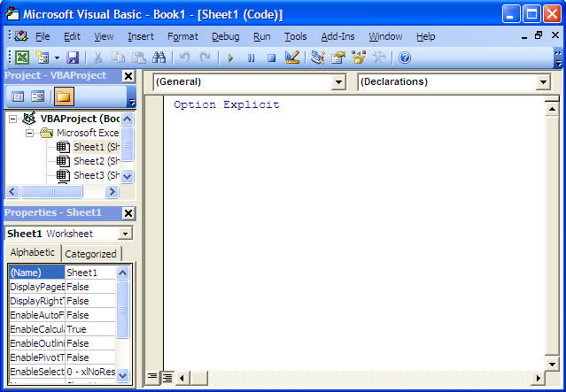Viewport: 566px width, 392px height.
Task: Click the EnableCalculation True value
Action: [x=90, y=329]
